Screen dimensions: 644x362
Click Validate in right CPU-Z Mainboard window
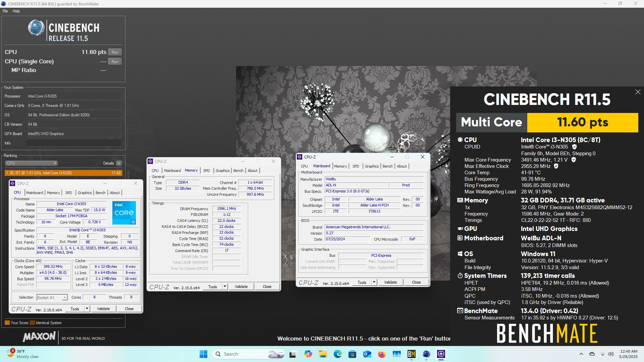[x=390, y=283]
